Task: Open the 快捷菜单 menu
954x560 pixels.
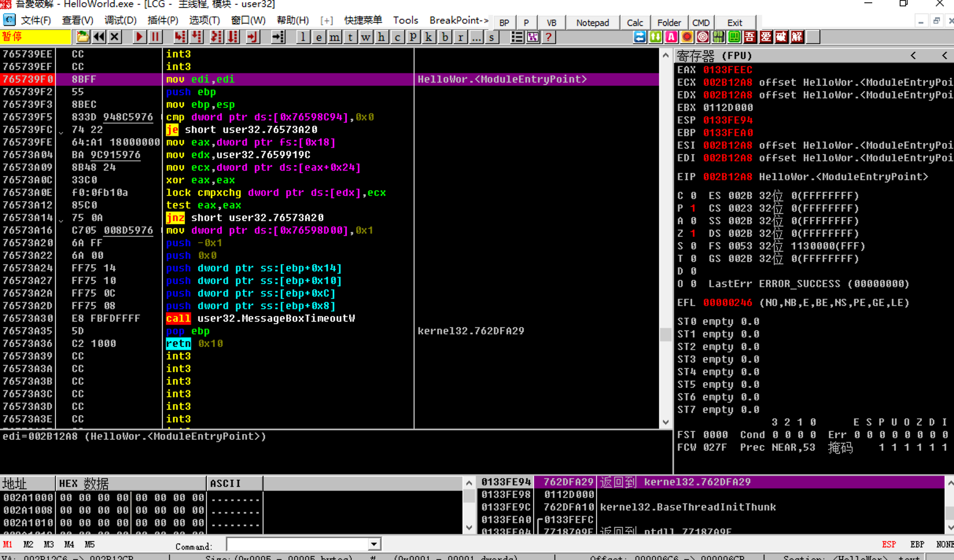Action: click(363, 20)
